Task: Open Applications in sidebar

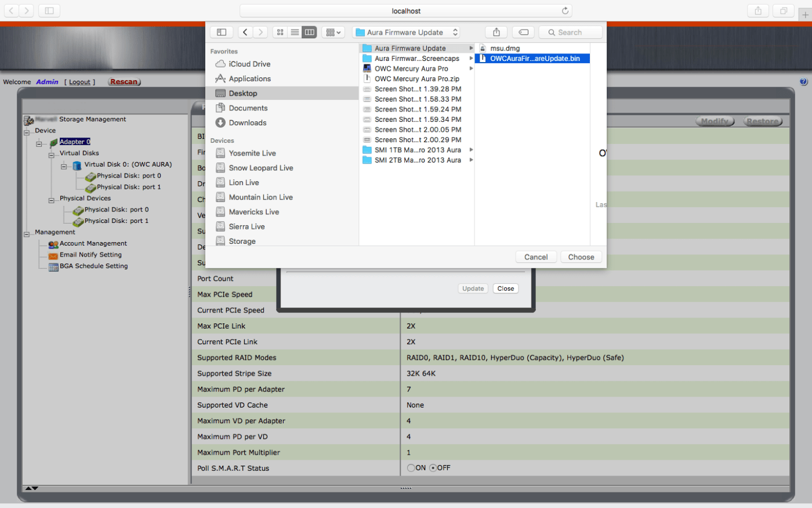Action: click(x=249, y=78)
